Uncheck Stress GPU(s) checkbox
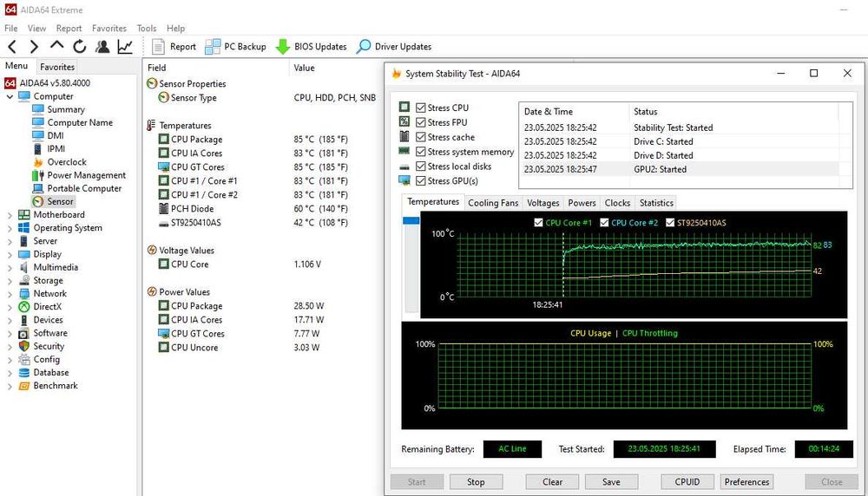The width and height of the screenshot is (868, 496). tap(421, 181)
